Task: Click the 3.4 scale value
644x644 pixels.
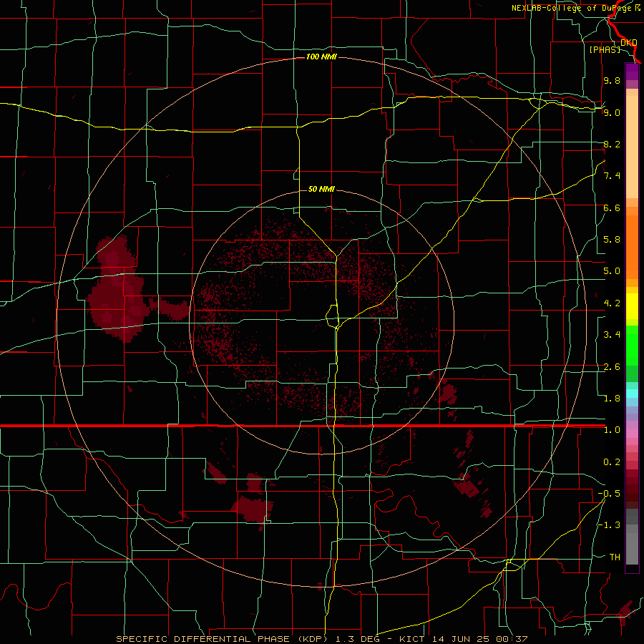Action: 612,335
